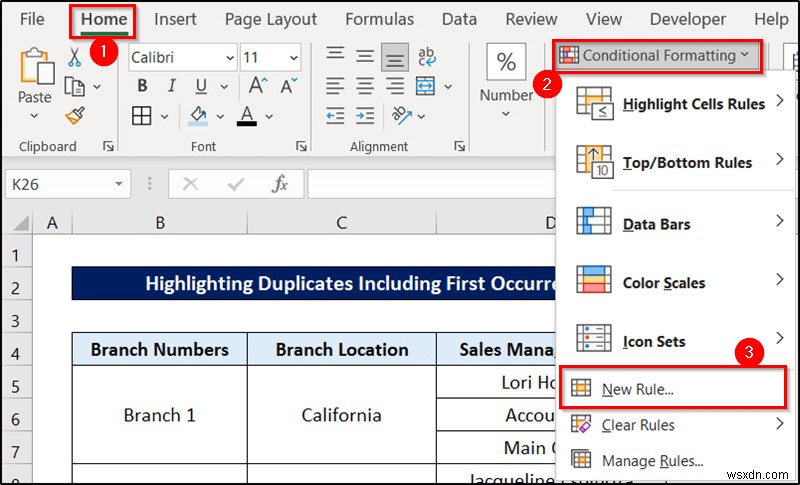This screenshot has width=800, height=485.
Task: Toggle Bold formatting
Action: [142, 86]
